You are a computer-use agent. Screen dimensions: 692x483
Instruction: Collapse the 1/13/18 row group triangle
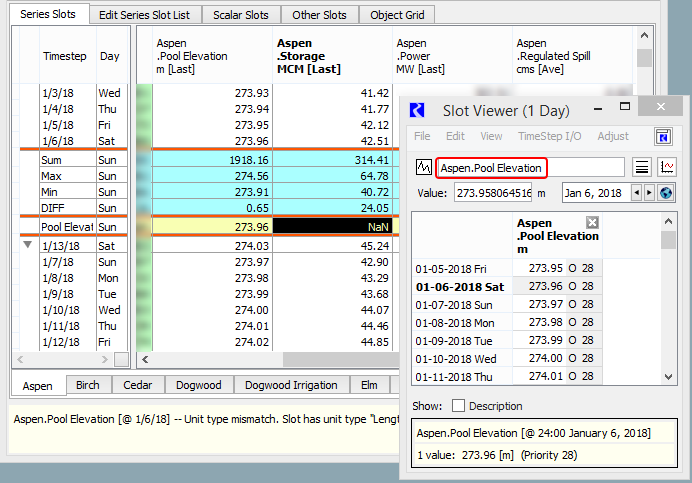point(28,245)
